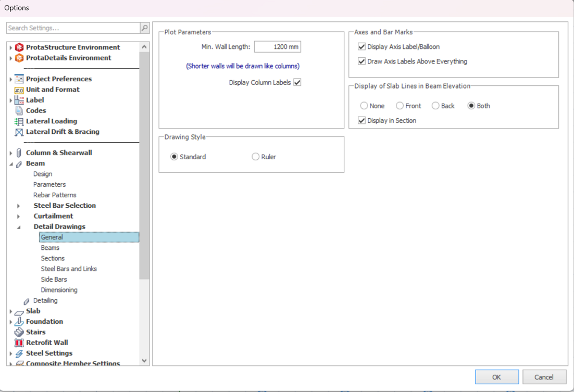Click the Unit and Format icon
Screen dimensions: 574x392
[19, 90]
